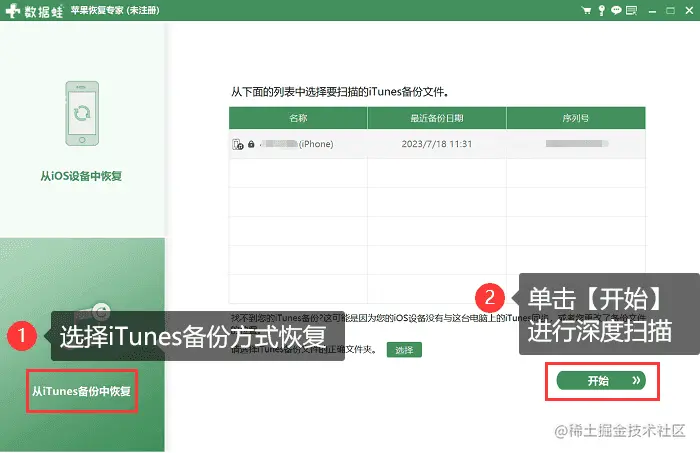Click the 名称 column header
700x453 pixels.
coord(298,118)
